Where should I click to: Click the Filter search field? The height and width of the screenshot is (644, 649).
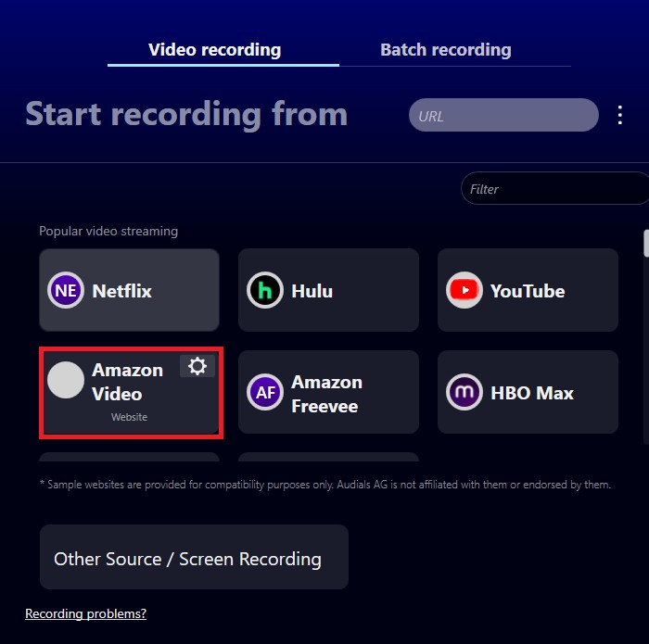coord(554,189)
